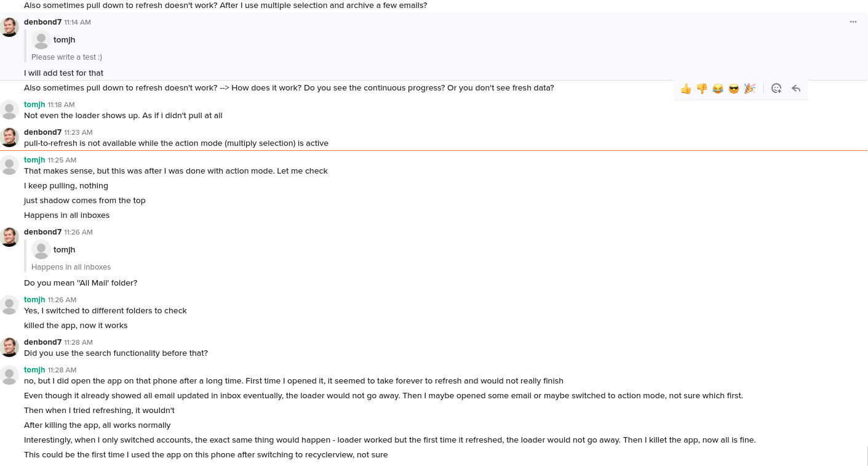Click the quoted 'Happens in all inboxes' message
This screenshot has height=466, width=868.
[x=71, y=267]
